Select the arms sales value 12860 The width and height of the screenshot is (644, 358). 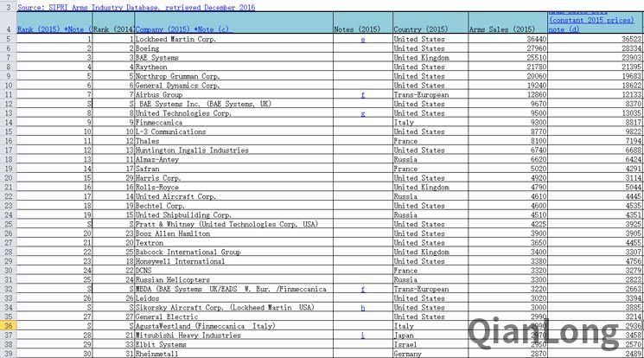(x=508, y=94)
